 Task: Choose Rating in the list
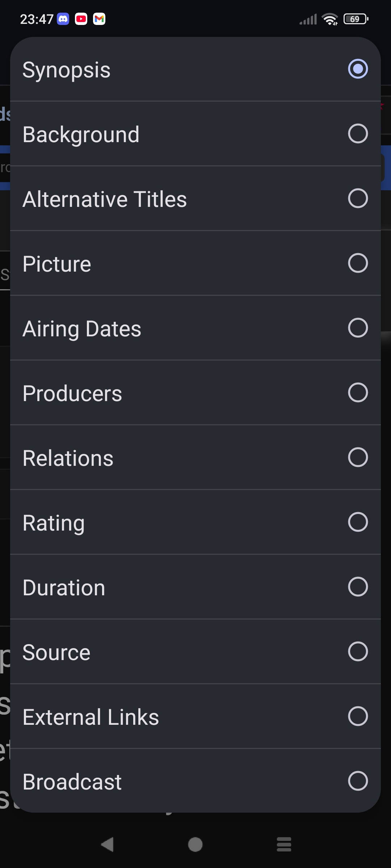click(358, 522)
